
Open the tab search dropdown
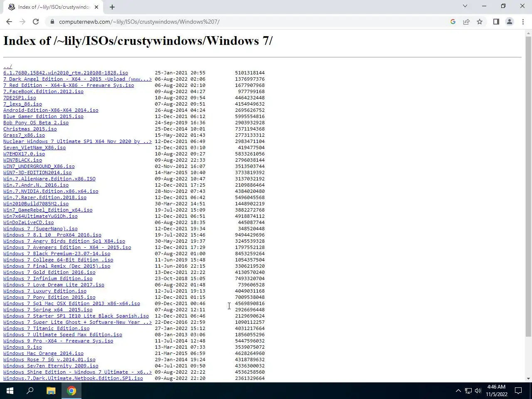(x=465, y=6)
